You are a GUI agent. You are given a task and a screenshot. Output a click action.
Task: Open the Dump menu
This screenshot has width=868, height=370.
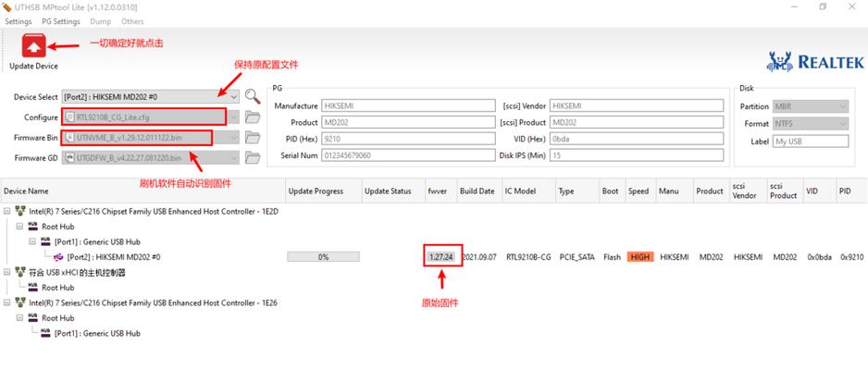pyautogui.click(x=100, y=21)
